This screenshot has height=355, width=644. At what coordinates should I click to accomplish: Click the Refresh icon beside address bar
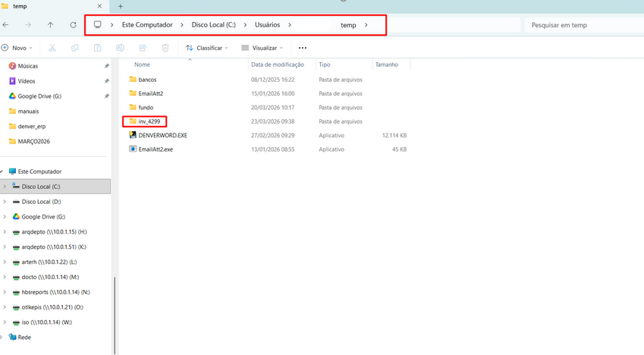(73, 25)
